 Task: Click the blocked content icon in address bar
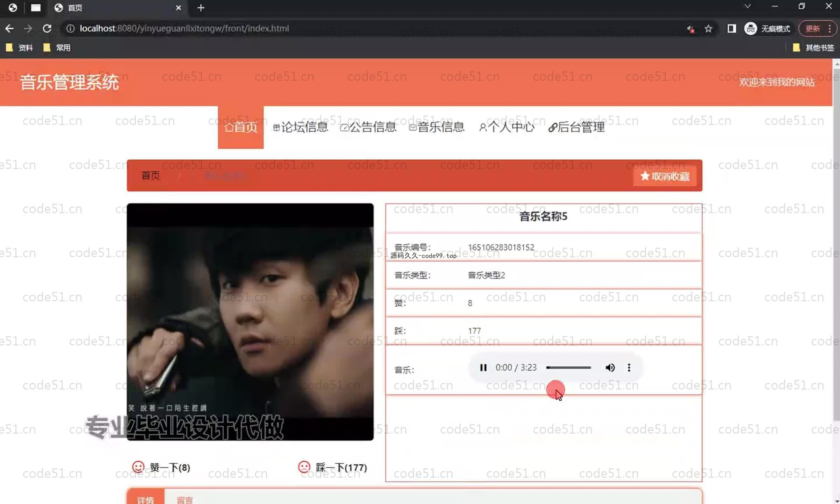click(x=691, y=29)
